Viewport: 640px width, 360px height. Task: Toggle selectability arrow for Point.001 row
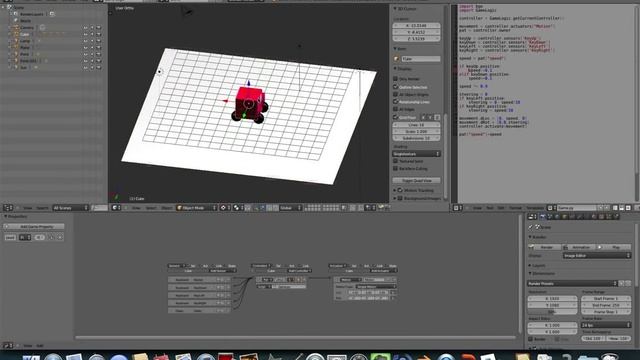tap(92, 61)
